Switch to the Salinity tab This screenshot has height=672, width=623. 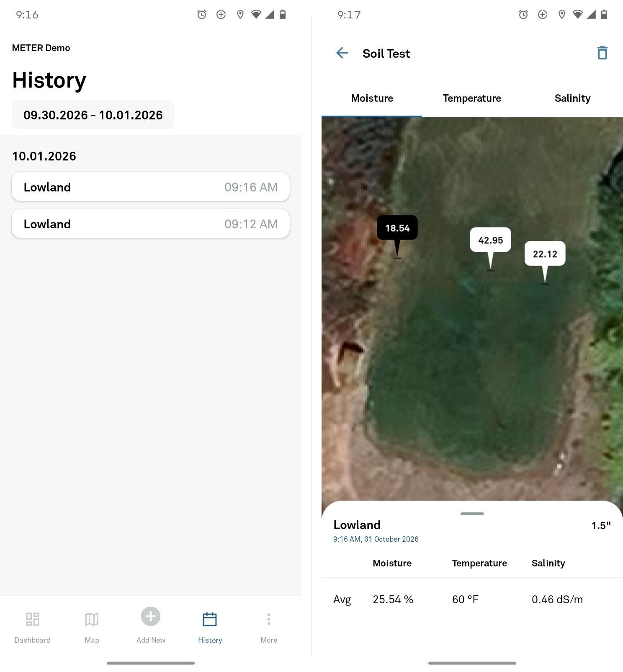[x=573, y=98]
